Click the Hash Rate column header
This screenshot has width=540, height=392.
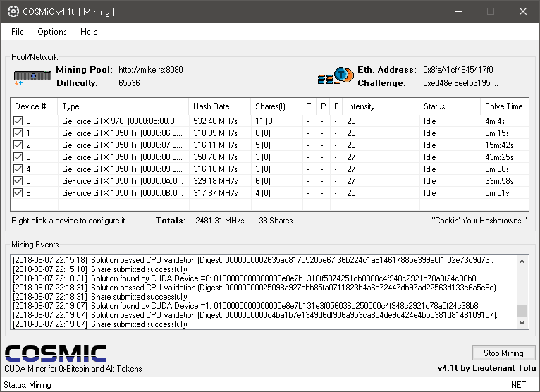pos(220,106)
